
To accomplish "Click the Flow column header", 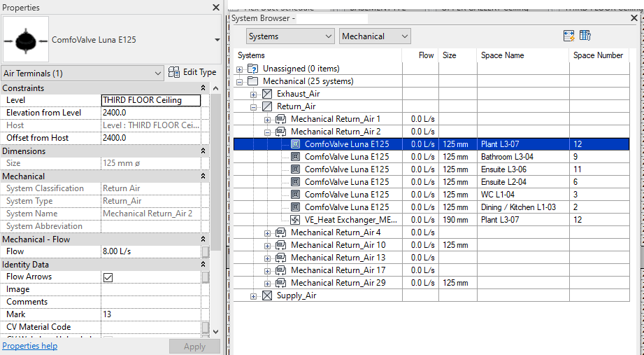I will point(420,55).
